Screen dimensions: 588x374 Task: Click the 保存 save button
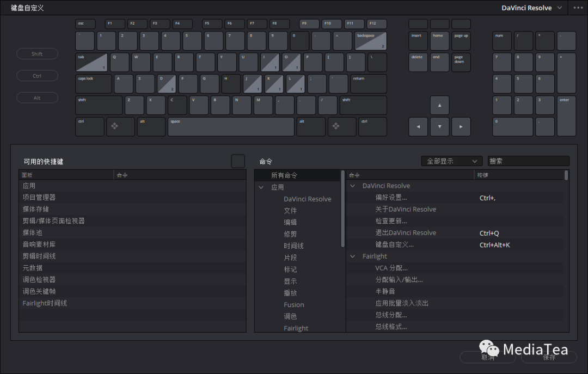[x=549, y=357]
